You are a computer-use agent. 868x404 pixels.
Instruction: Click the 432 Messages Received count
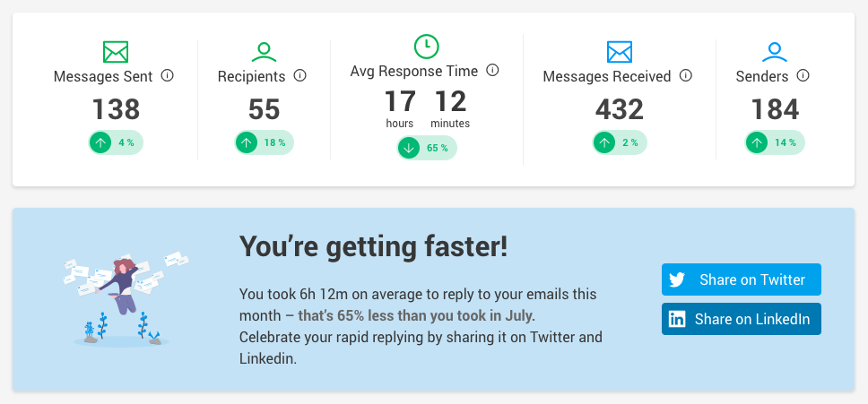pos(620,109)
